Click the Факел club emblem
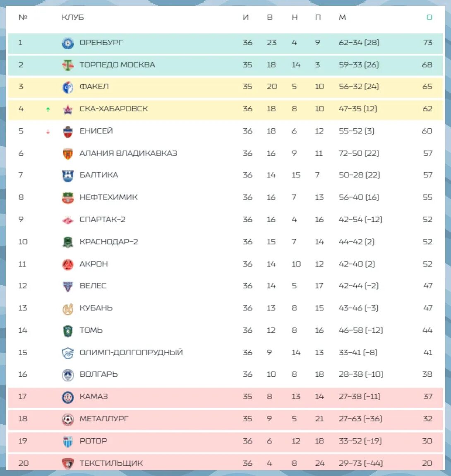Image resolution: width=451 pixels, height=476 pixels. tap(68, 87)
